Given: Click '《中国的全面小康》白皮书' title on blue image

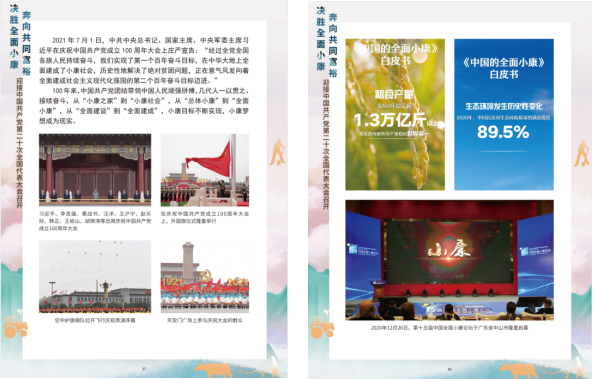Looking at the screenshot, I should tap(504, 68).
